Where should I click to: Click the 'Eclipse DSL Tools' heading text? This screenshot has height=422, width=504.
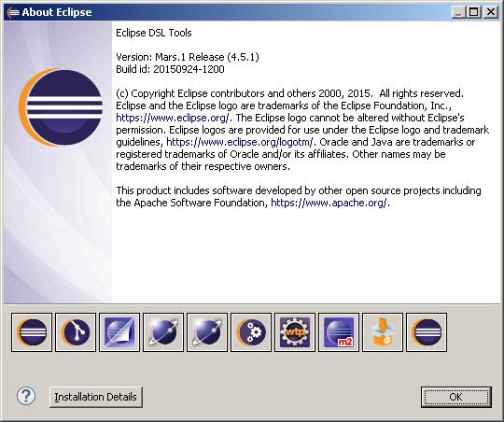[154, 33]
